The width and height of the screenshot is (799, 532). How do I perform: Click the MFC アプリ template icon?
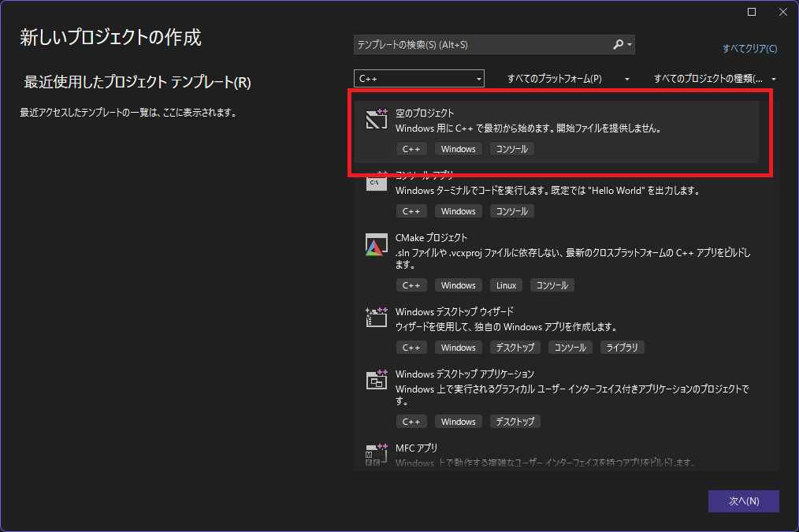(x=376, y=454)
